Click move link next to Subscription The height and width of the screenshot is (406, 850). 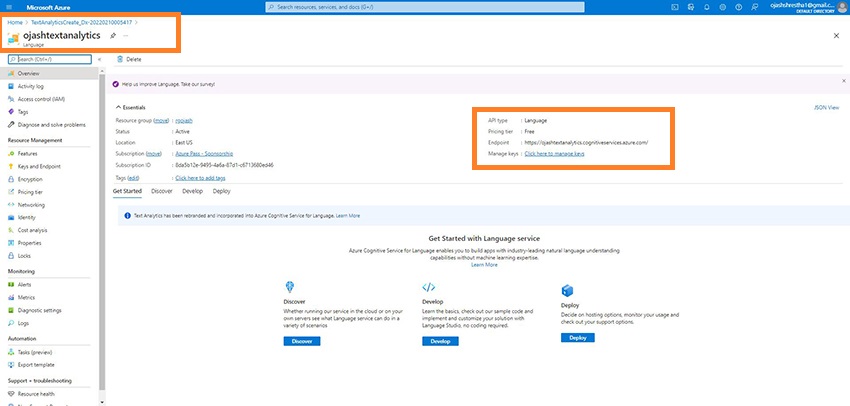point(153,154)
